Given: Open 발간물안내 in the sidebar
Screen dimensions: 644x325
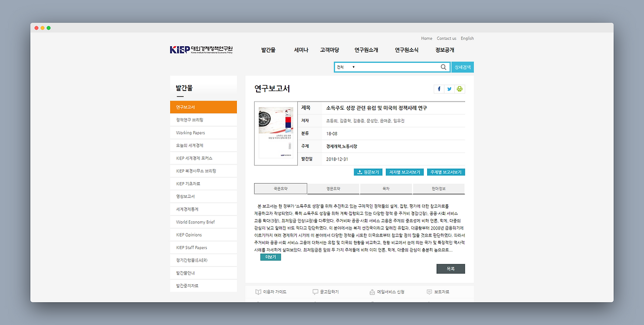Looking at the screenshot, I should tap(203, 273).
